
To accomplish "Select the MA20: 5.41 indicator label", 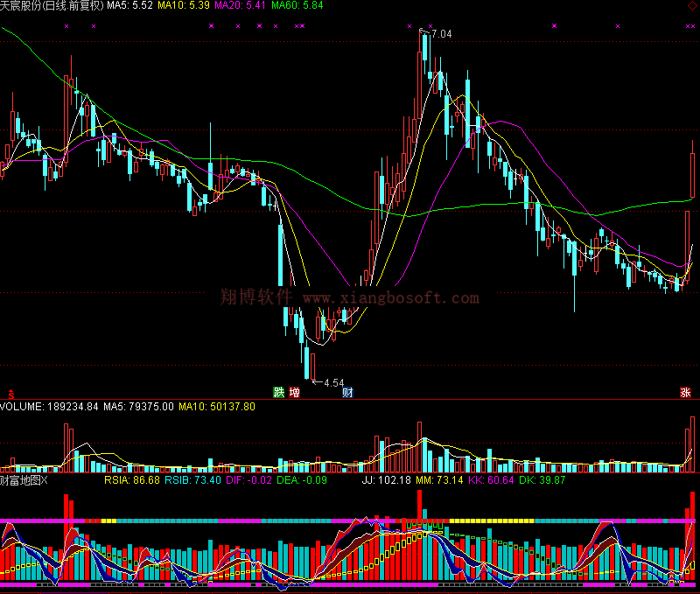I will coord(240,5).
